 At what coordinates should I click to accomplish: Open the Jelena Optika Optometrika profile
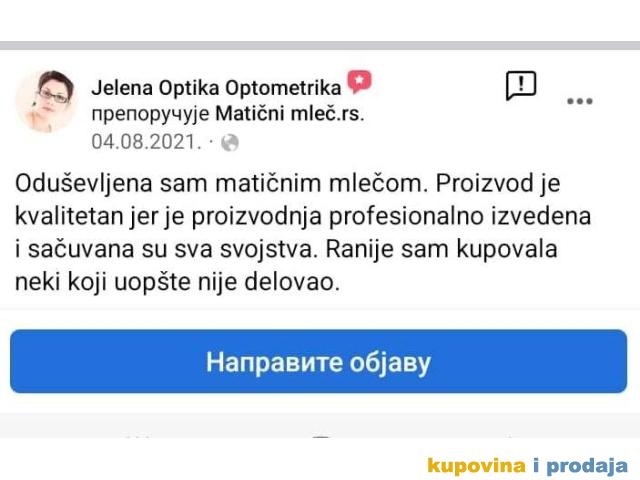(216, 86)
